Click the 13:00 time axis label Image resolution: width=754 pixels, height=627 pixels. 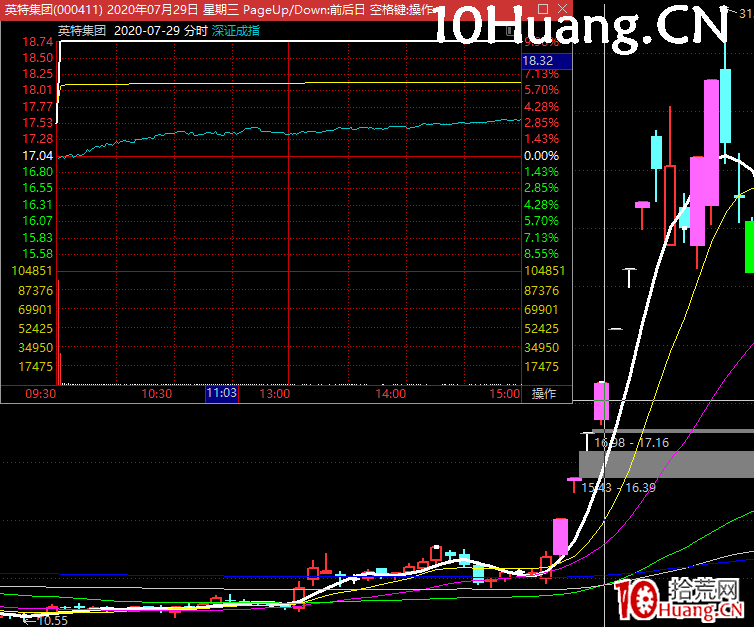point(275,394)
